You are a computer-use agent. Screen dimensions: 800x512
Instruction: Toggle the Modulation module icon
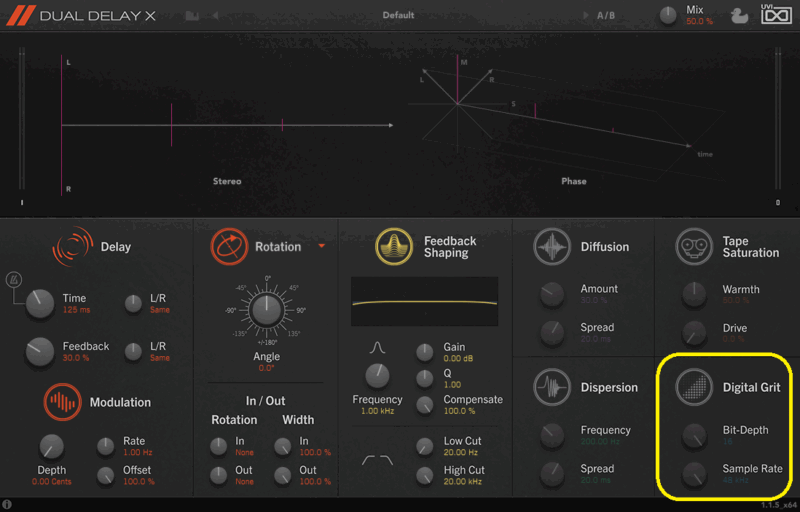coord(62,402)
